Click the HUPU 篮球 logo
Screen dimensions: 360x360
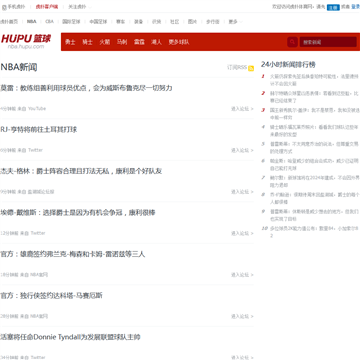(x=26, y=41)
